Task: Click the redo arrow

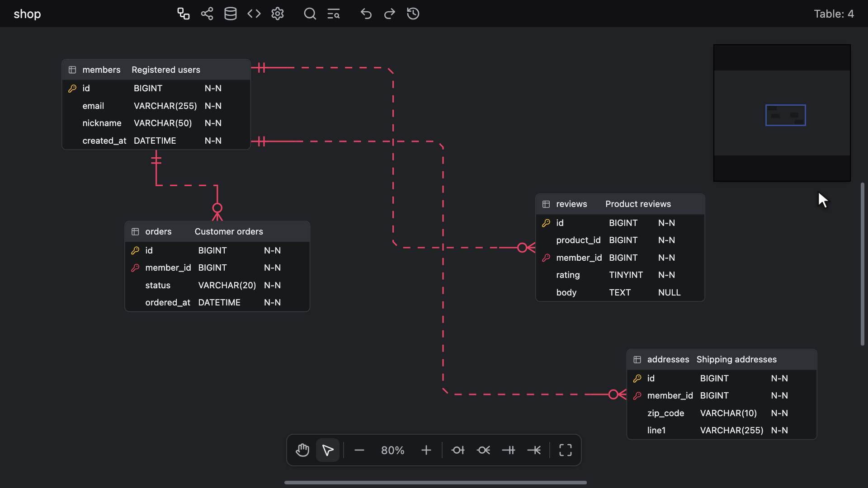Action: [390, 14]
